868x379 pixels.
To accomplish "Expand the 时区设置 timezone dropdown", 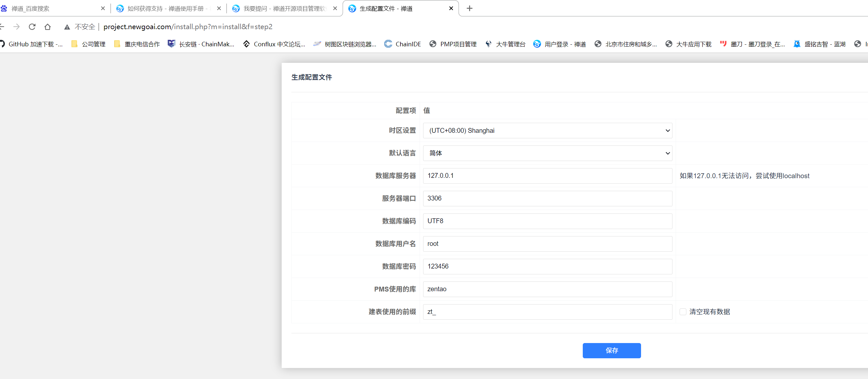I will pyautogui.click(x=547, y=131).
